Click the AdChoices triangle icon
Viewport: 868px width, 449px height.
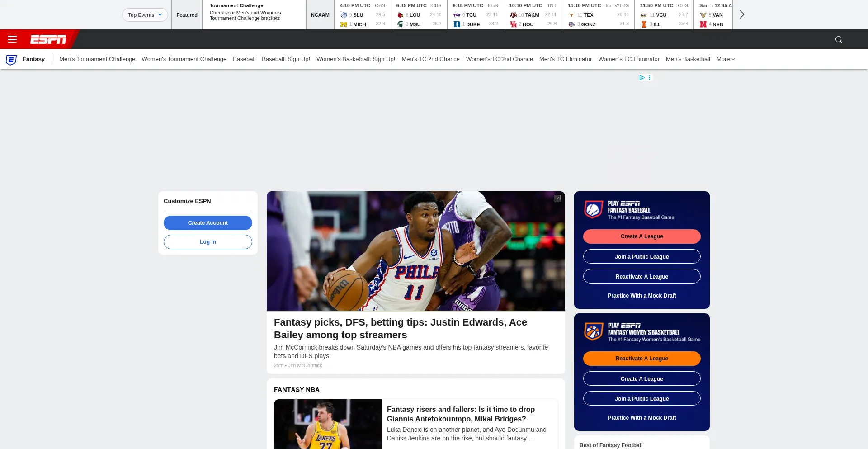point(642,78)
